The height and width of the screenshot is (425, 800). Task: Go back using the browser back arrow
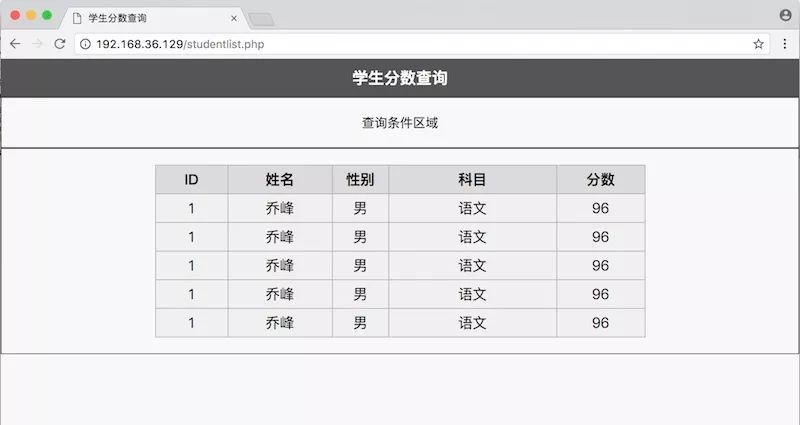tap(15, 44)
